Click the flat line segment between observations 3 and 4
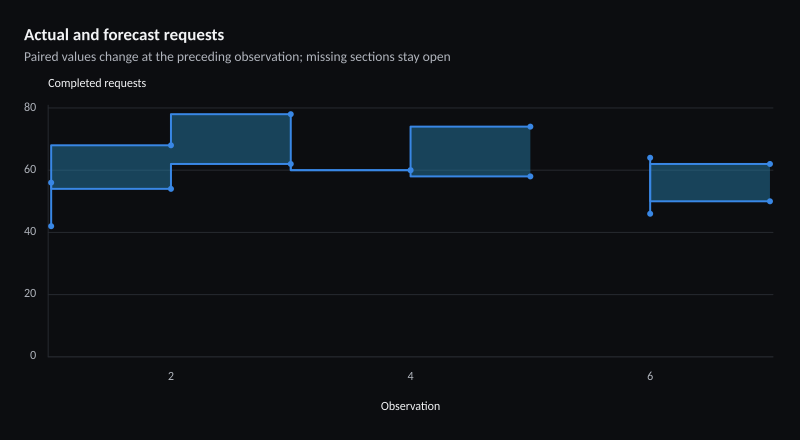The width and height of the screenshot is (800, 440). pyautogui.click(x=351, y=170)
